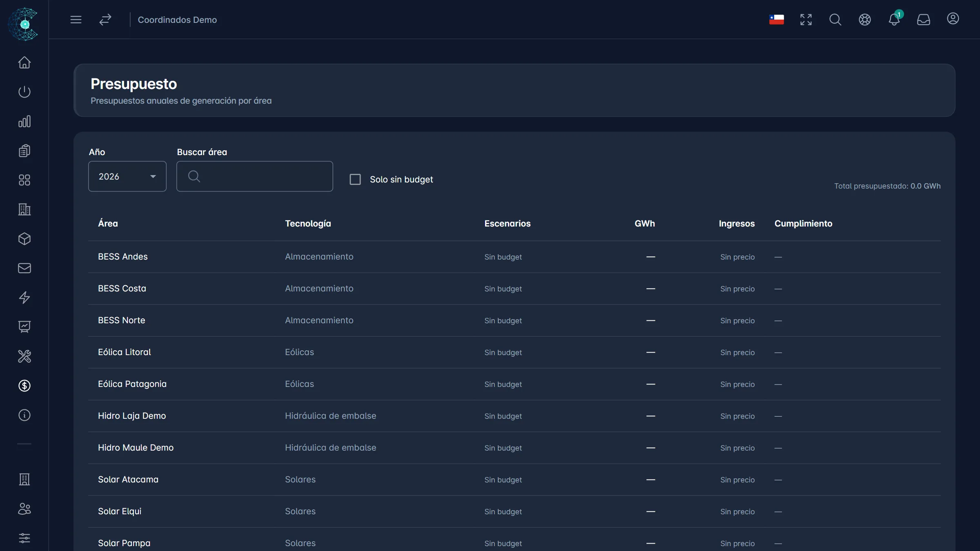Select the Solar Pampa area row
Screen dimensions: 980x551
(514, 539)
